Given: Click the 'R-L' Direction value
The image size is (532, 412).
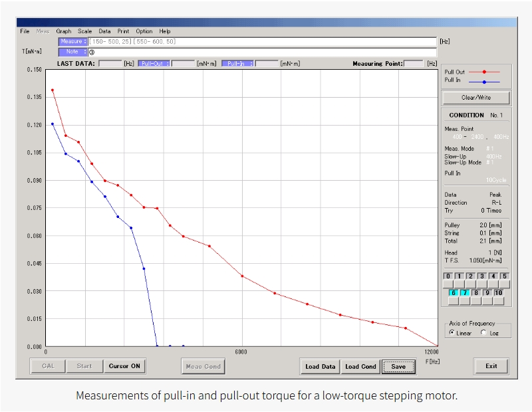Looking at the screenshot, I should 496,203.
